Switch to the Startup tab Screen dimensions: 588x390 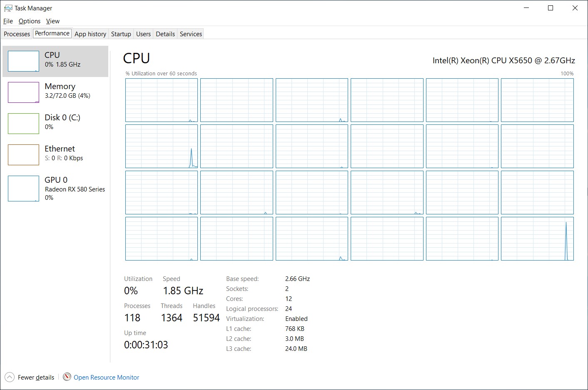[121, 34]
